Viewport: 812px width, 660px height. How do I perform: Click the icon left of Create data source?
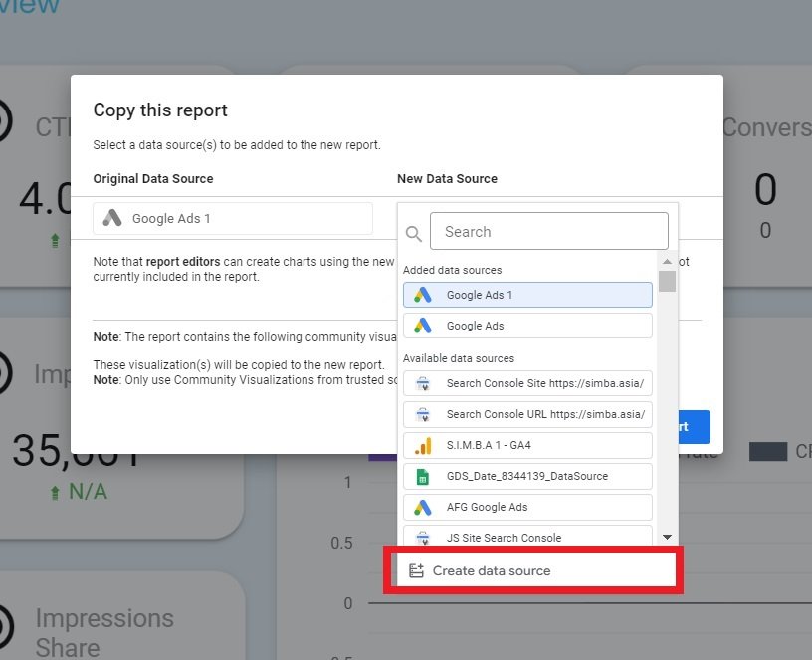pos(416,570)
